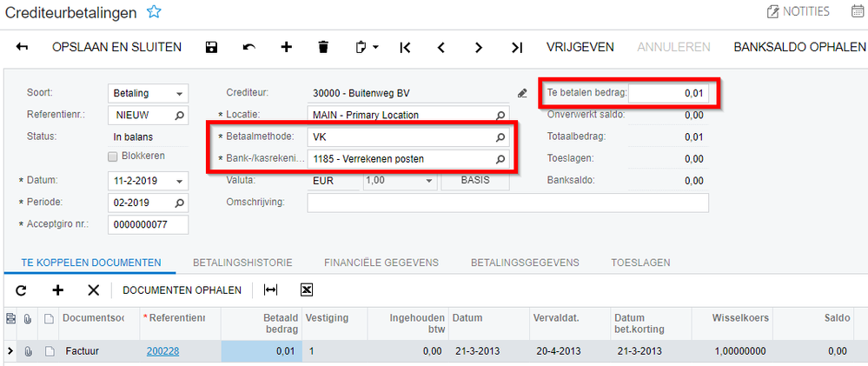Click the row selector arrow for Factuur
This screenshot has height=366, width=868.
click(10, 351)
